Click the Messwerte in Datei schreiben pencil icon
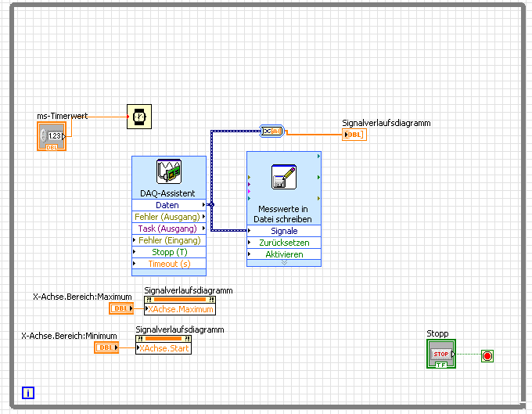The image size is (532, 414). 284,177
